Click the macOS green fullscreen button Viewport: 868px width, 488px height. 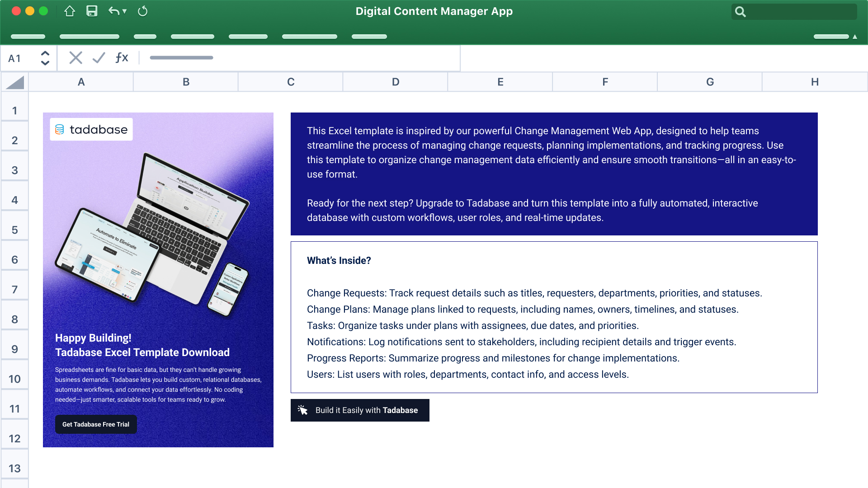tap(43, 11)
